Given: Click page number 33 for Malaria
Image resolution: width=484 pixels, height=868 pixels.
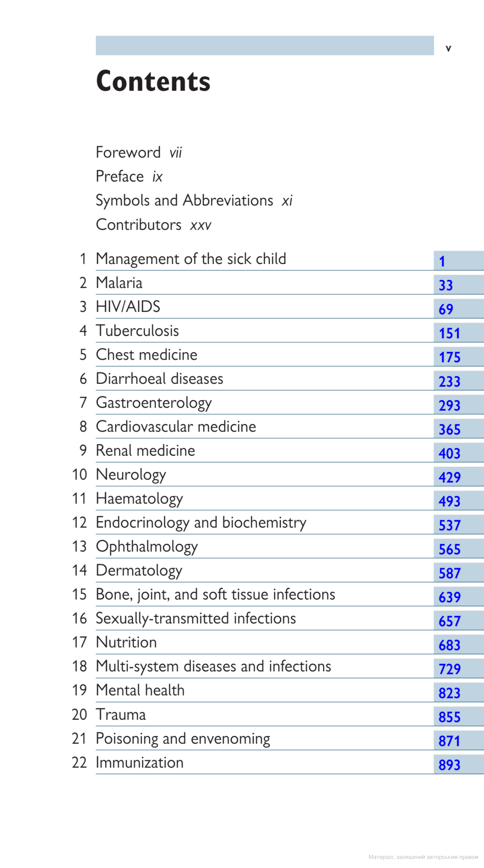Looking at the screenshot, I should coord(446,285).
